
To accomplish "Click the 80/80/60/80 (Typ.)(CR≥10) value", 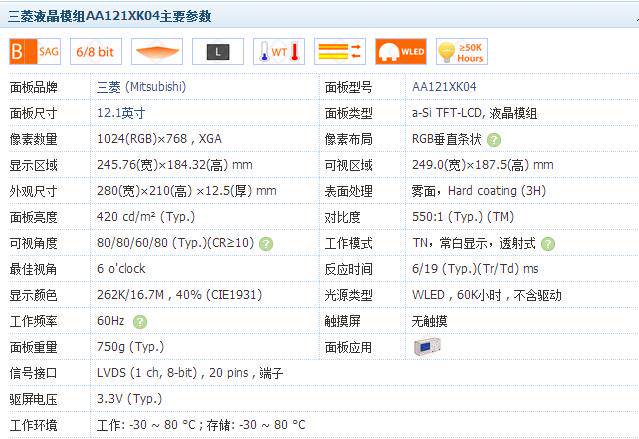I will click(x=176, y=243).
